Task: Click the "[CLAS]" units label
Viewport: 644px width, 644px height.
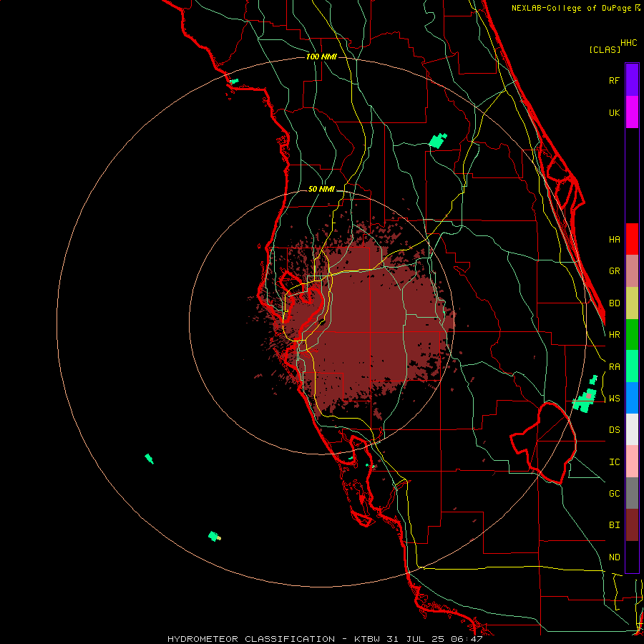Action: (x=605, y=49)
